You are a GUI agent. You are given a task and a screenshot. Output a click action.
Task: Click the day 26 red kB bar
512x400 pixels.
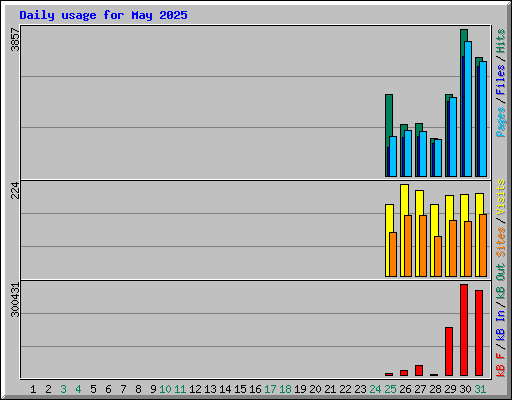[x=404, y=373]
